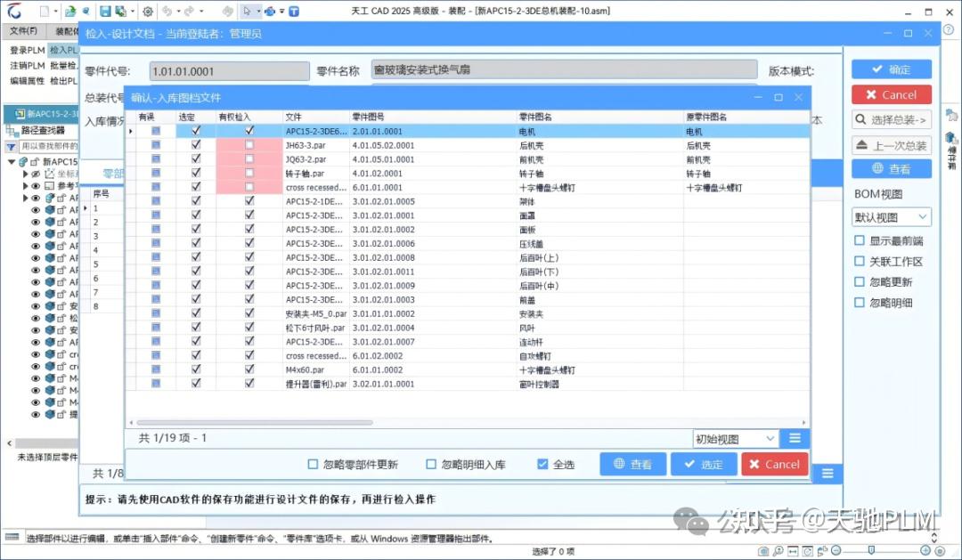The width and height of the screenshot is (962, 560).
Task: Click the Undo arrow icon in the toolbar
Action: click(x=168, y=11)
